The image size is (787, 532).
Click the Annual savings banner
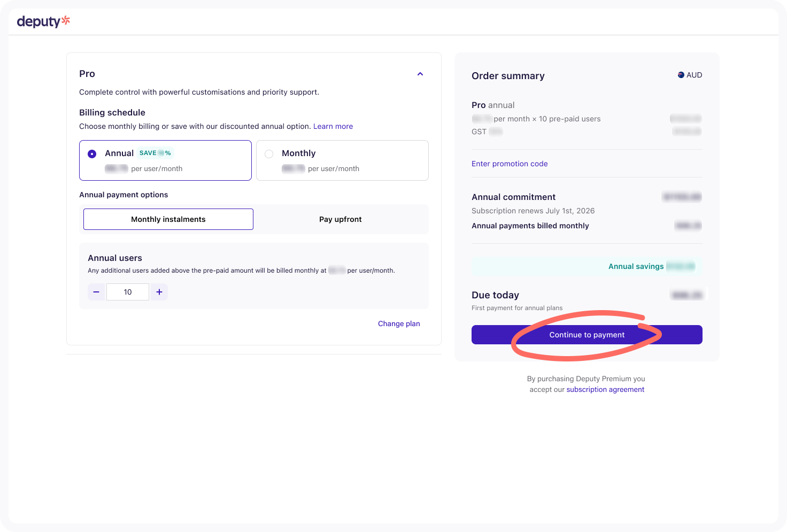coord(586,266)
